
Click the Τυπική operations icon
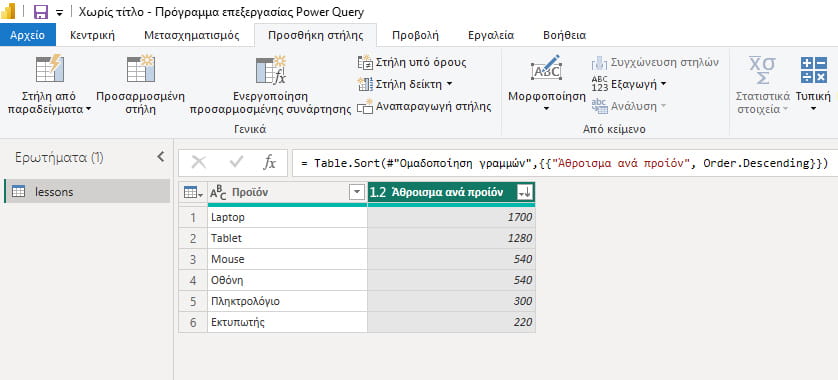[813, 69]
